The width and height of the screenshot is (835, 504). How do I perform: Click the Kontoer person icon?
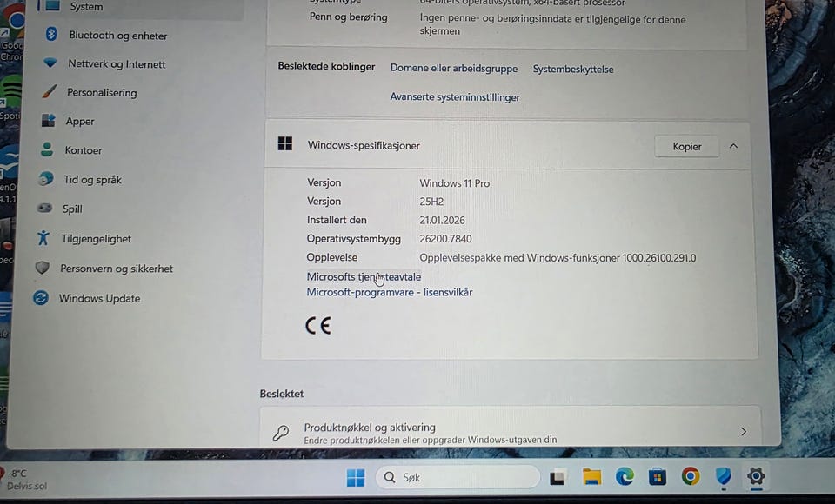pos(47,149)
